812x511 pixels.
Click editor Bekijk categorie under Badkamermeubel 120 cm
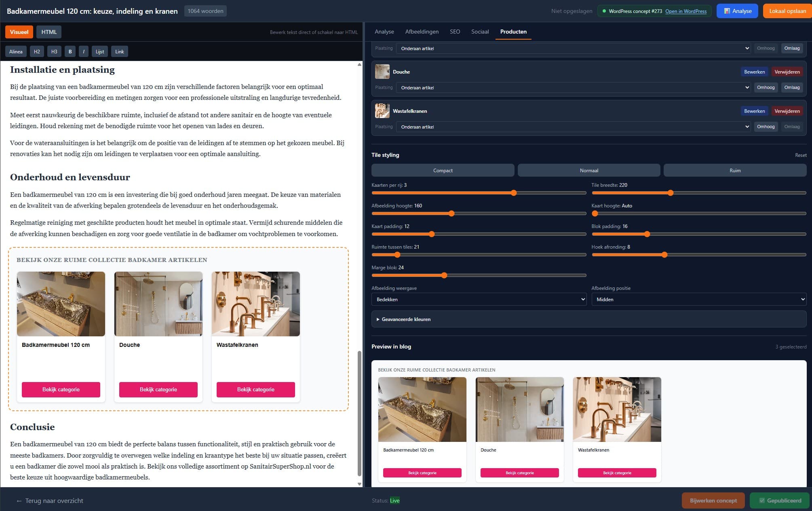tap(61, 389)
